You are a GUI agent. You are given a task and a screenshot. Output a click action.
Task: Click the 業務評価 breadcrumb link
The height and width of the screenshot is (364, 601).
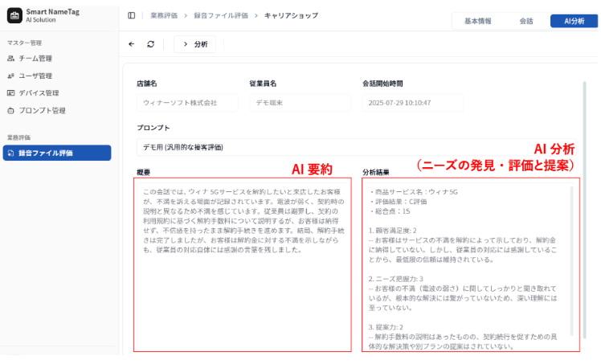point(164,16)
